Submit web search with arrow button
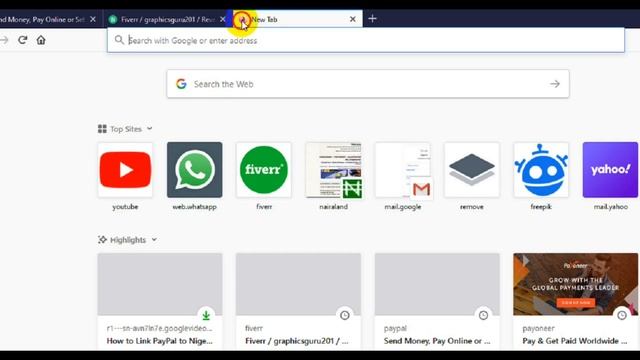Viewport: 640px width, 360px height. coord(554,84)
